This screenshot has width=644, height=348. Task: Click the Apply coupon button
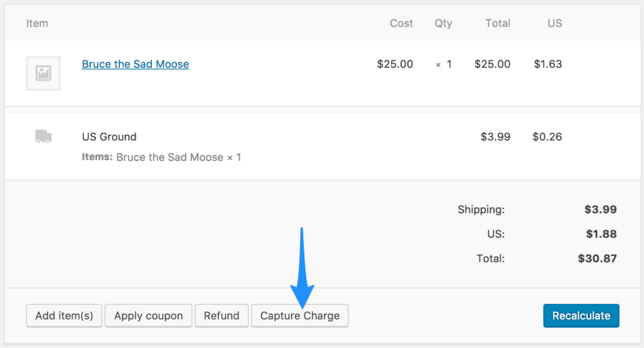coord(148,316)
